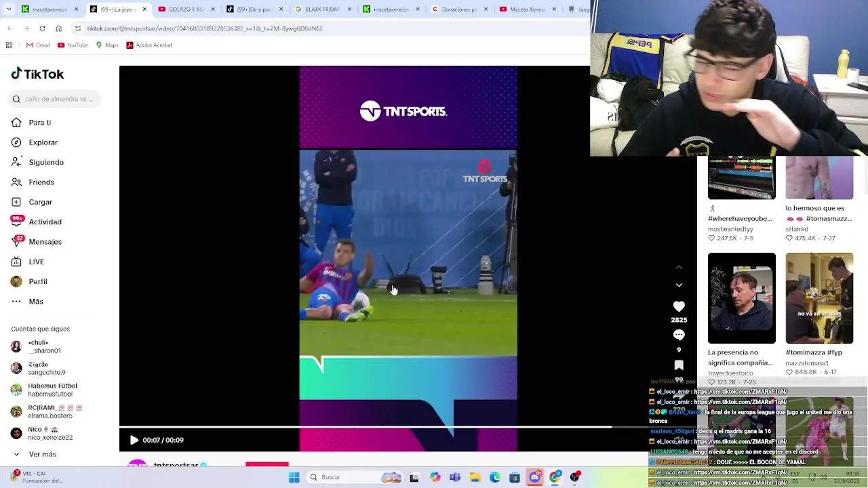Image resolution: width=868 pixels, height=488 pixels.
Task: Open Mensajes inbox
Action: point(37,242)
